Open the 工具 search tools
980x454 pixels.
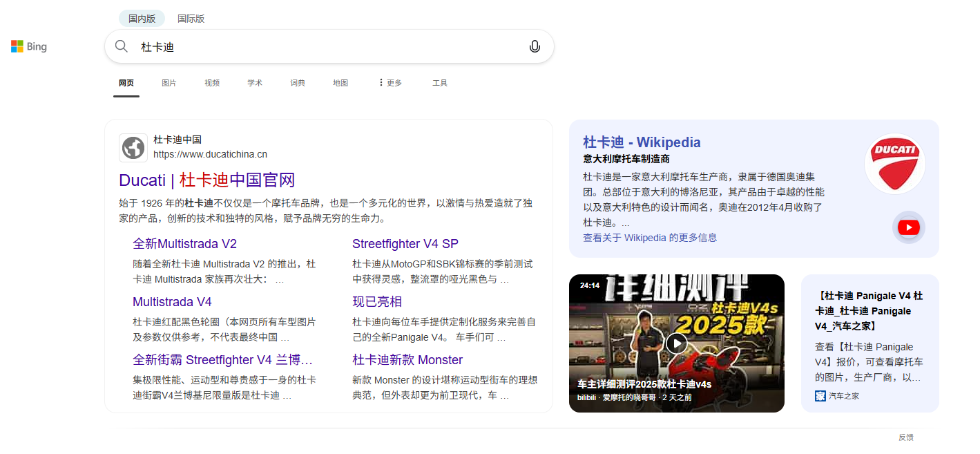point(440,83)
